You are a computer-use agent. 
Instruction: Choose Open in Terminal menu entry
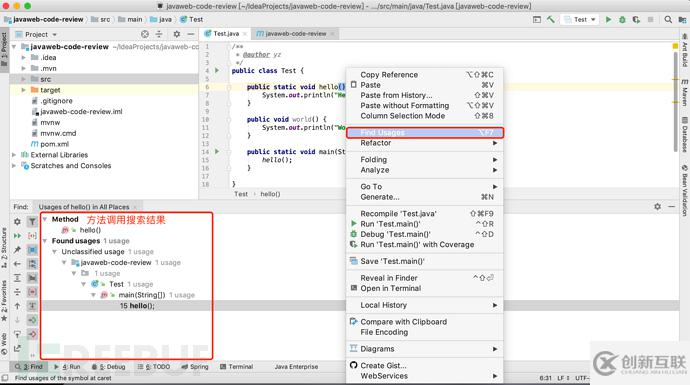point(425,288)
